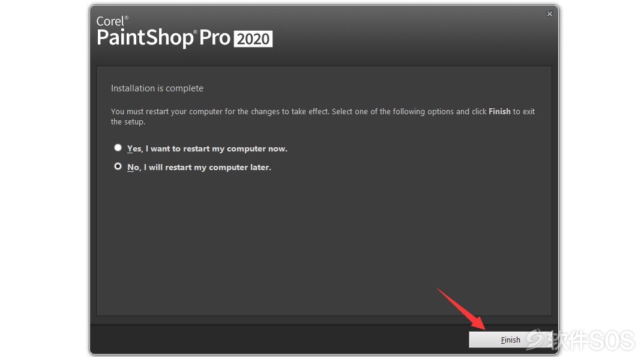Click the PaintShop Pro logo text
This screenshot has width=644, height=357.
coord(163,37)
